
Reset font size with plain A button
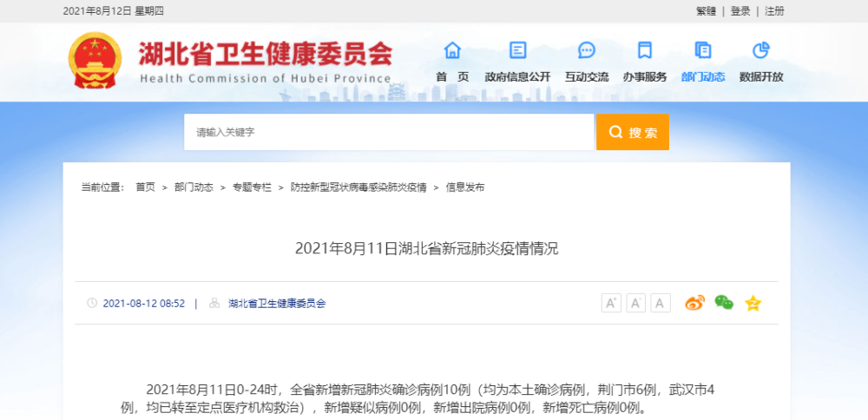point(661,303)
